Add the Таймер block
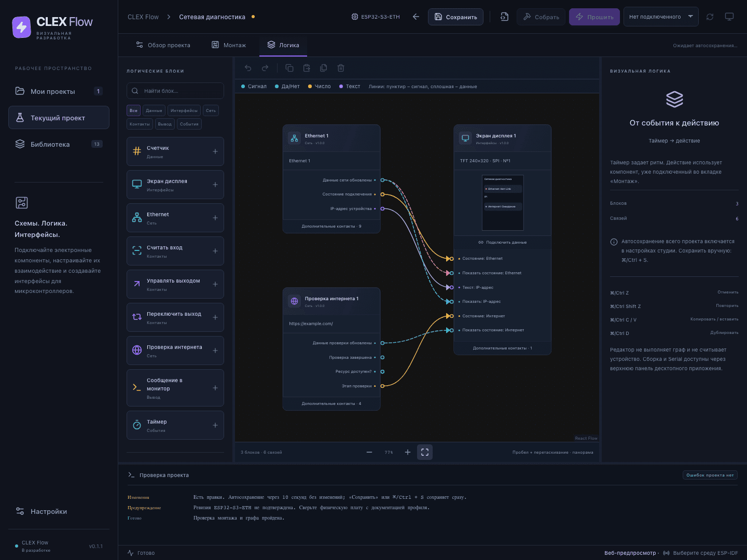The width and height of the screenshot is (747, 560). click(215, 425)
